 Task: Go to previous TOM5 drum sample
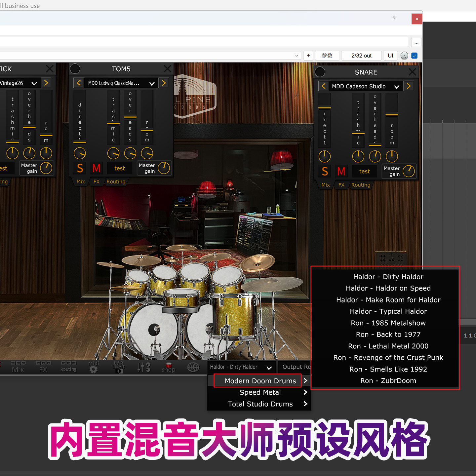[79, 83]
